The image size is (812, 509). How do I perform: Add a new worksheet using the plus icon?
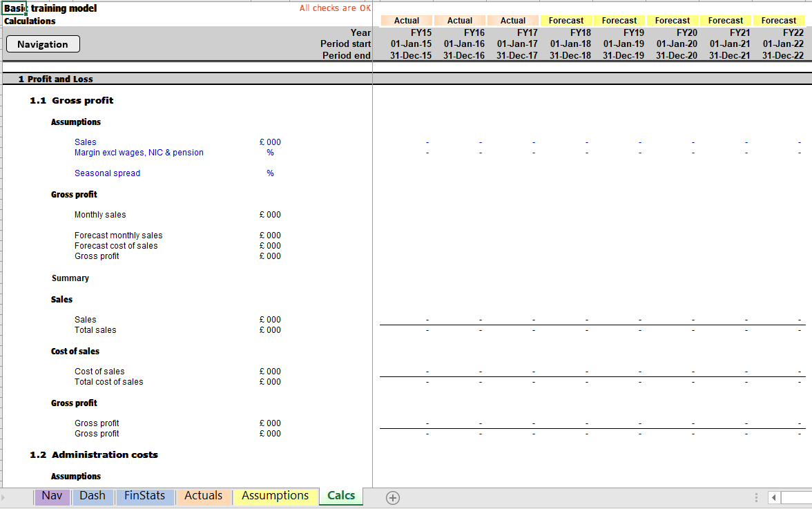tap(392, 497)
